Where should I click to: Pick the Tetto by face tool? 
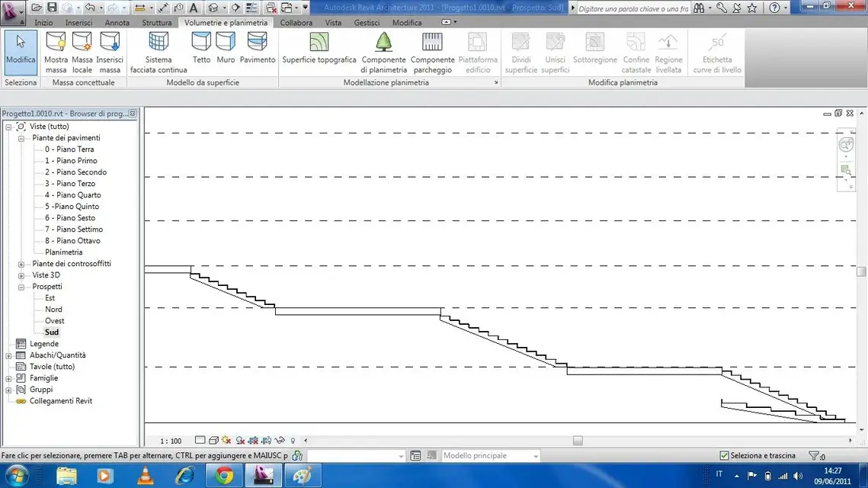(201, 48)
